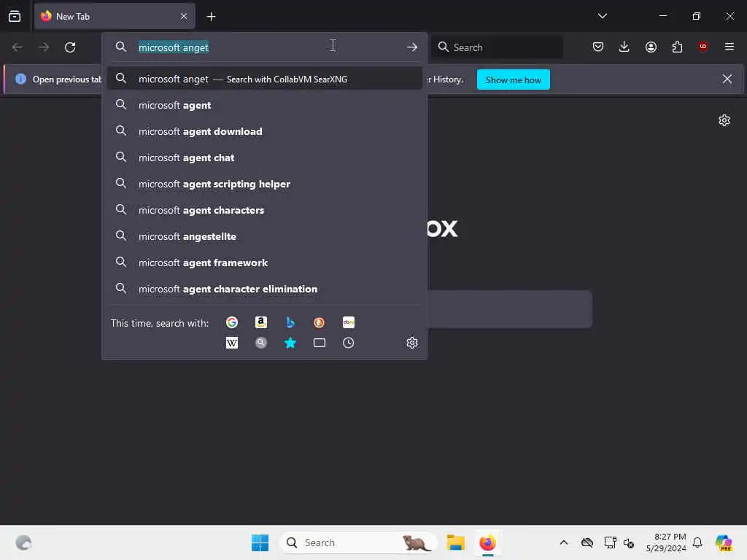
Task: Choose 'microsoft agent scripting helper' suggestion
Action: click(264, 184)
